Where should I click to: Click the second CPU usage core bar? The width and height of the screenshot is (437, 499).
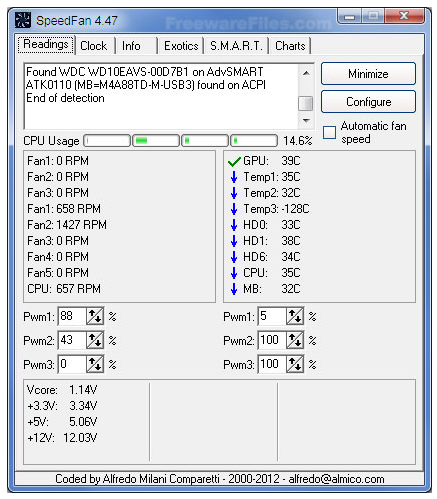click(x=156, y=141)
